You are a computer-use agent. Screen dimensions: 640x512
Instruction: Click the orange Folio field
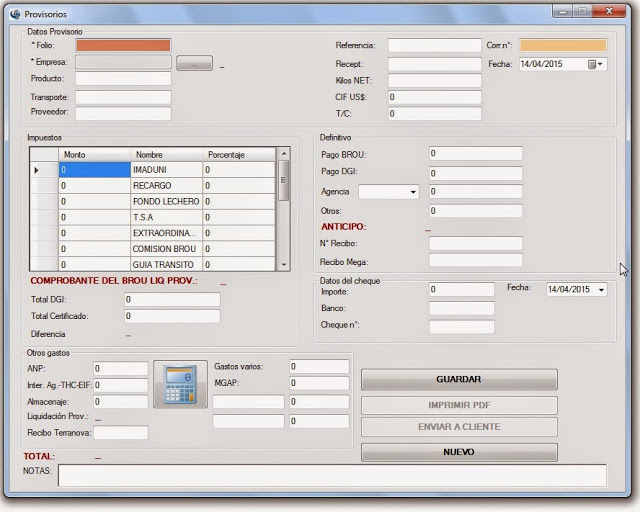coord(123,45)
